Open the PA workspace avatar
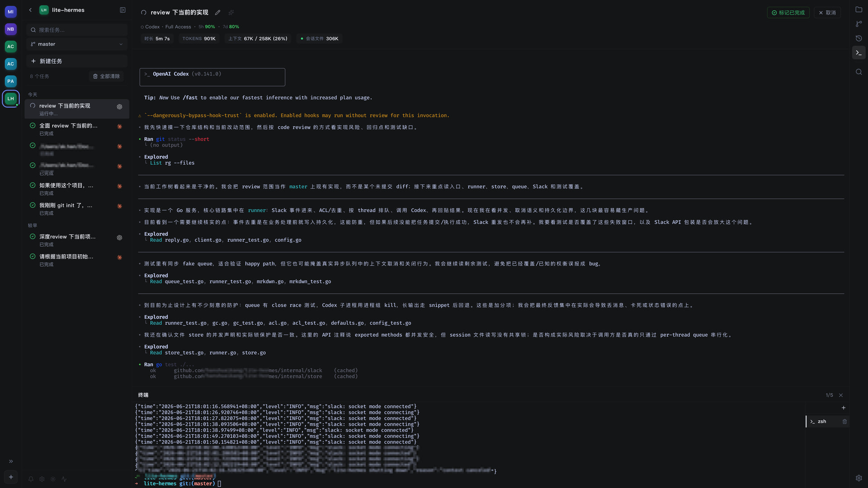 tap(10, 81)
